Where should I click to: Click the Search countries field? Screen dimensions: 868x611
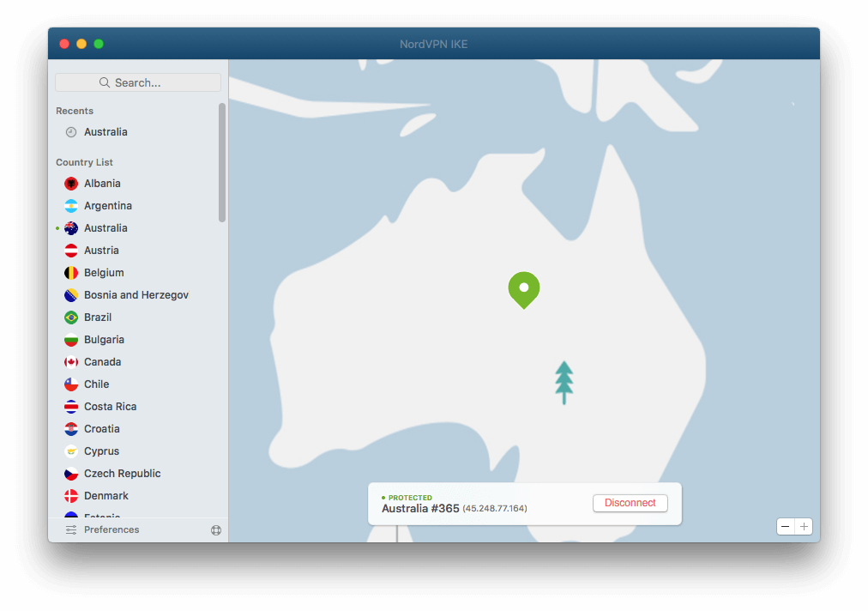point(138,82)
